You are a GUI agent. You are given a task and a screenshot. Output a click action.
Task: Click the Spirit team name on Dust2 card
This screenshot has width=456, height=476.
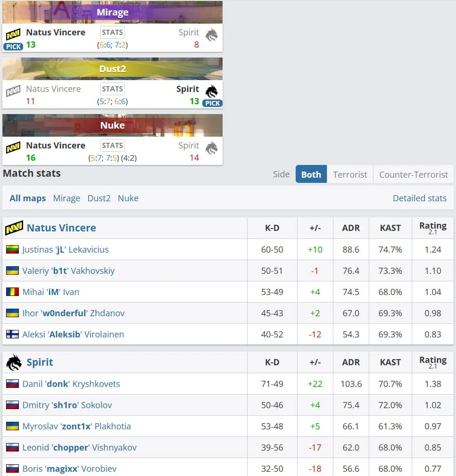pyautogui.click(x=188, y=89)
